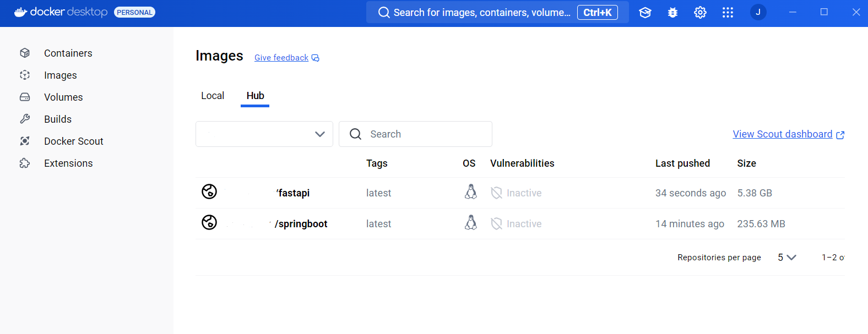
Task: Click springboot row repository icon
Action: [209, 222]
